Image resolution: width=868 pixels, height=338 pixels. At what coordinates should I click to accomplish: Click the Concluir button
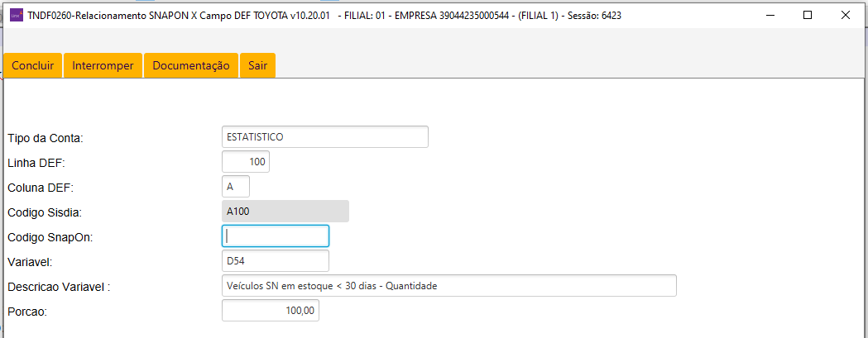[x=33, y=66]
